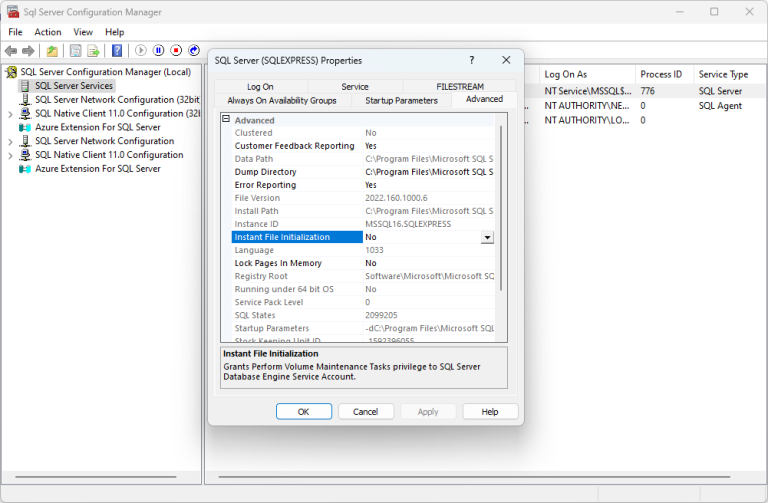
Task: Click the OK button
Action: click(x=304, y=411)
